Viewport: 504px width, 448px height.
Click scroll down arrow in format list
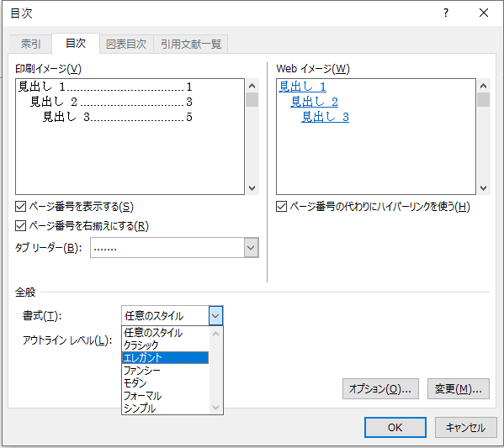coord(216,408)
